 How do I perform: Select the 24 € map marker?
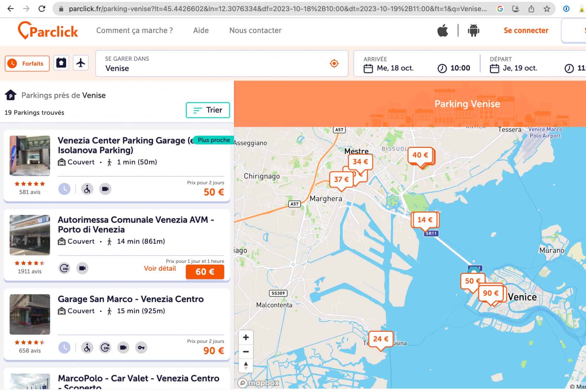pyautogui.click(x=381, y=339)
